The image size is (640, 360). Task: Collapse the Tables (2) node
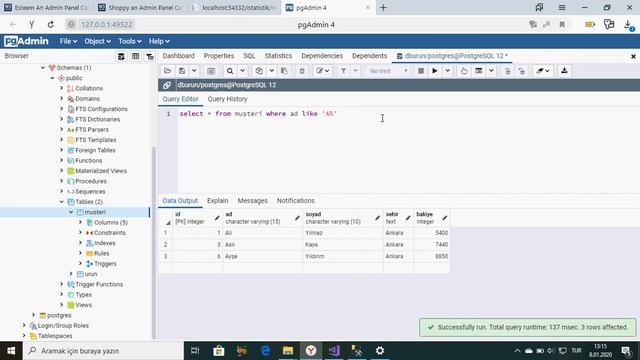coord(62,202)
